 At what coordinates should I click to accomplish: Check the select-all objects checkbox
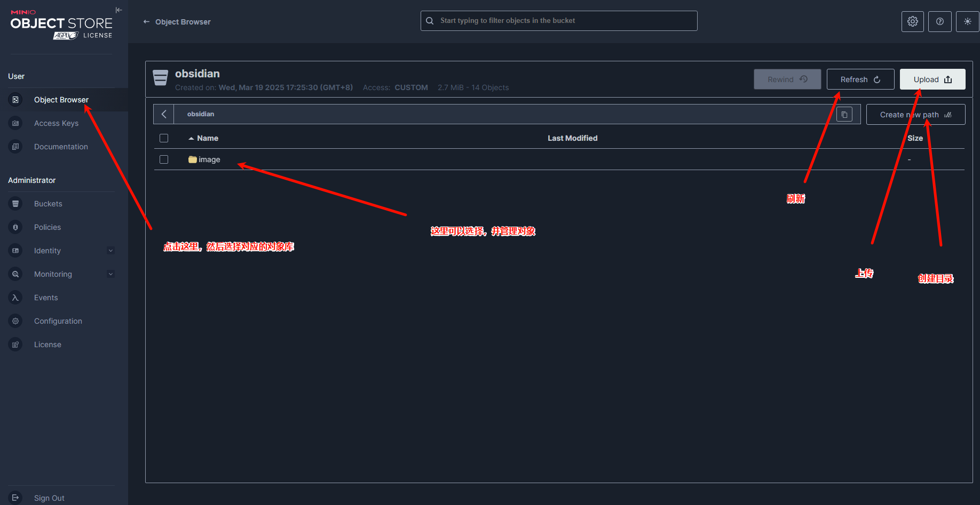(164, 138)
